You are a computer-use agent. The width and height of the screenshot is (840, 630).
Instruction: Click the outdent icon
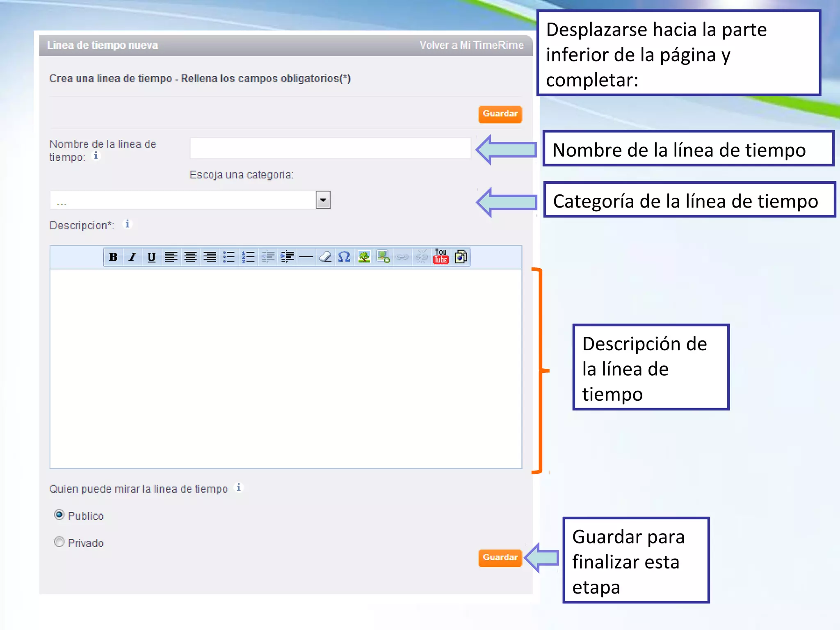tap(268, 257)
